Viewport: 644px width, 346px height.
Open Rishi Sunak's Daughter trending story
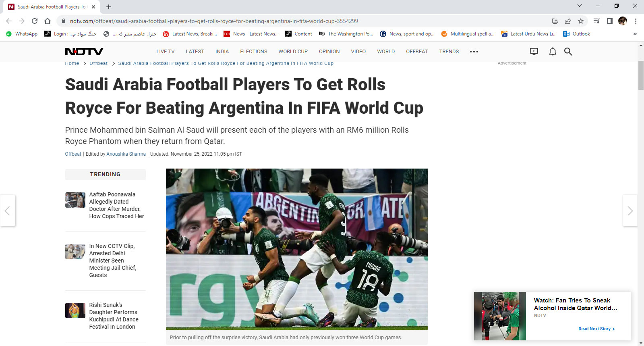pyautogui.click(x=114, y=316)
